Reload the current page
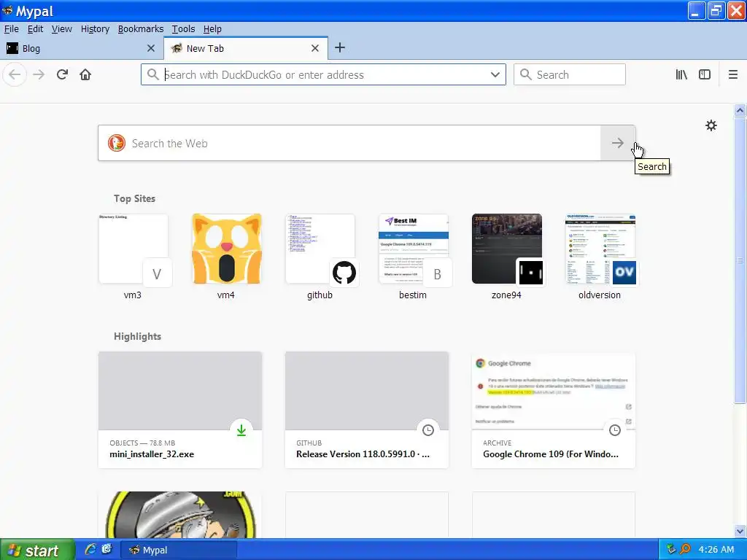 point(62,75)
